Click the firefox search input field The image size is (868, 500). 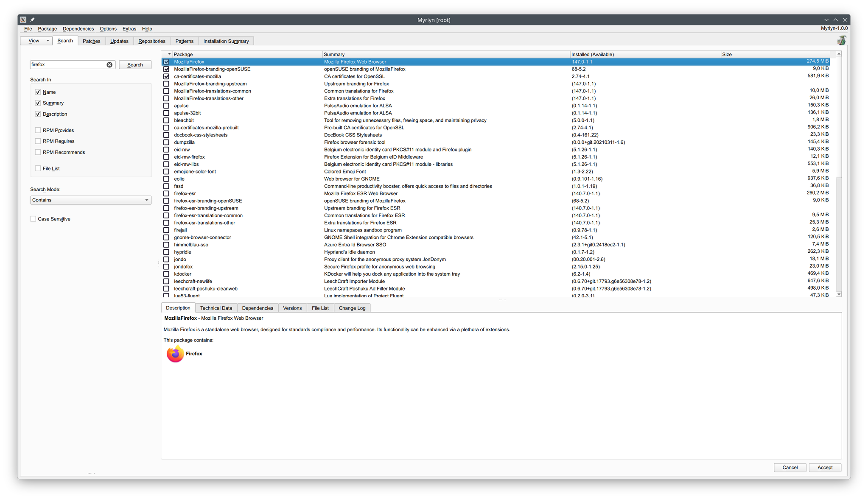click(x=68, y=65)
